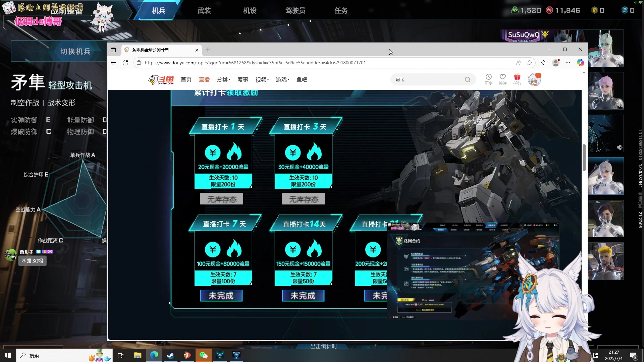Open Steam from the taskbar

coord(171,355)
